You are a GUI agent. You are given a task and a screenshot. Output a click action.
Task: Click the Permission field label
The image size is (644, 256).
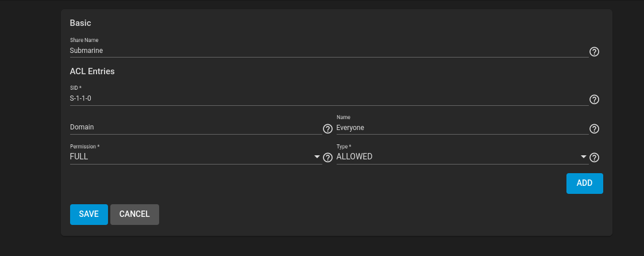click(84, 147)
